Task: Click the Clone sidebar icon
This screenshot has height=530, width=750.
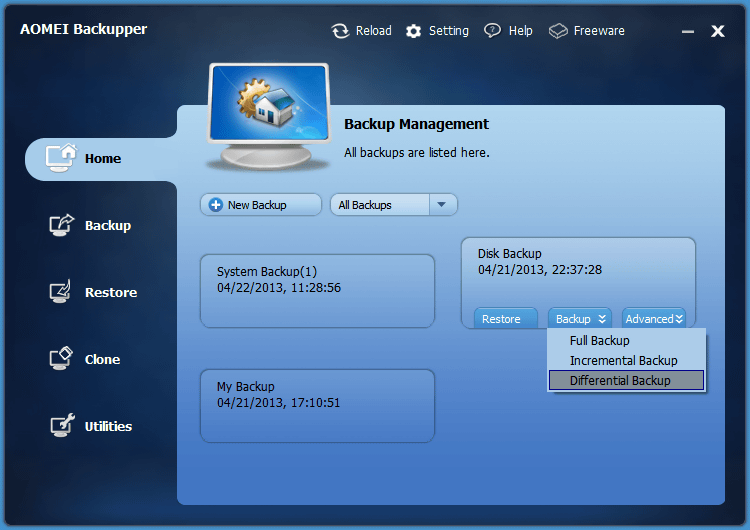Action: tap(61, 358)
